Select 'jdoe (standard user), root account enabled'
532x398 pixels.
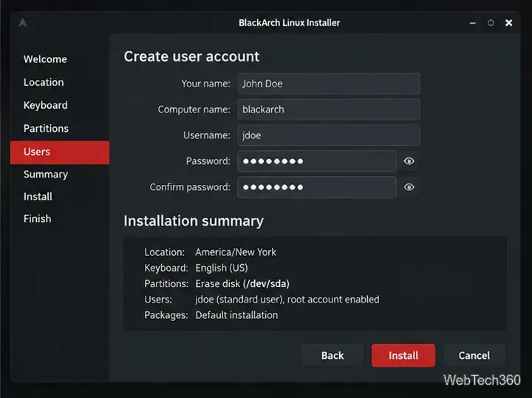coord(287,300)
